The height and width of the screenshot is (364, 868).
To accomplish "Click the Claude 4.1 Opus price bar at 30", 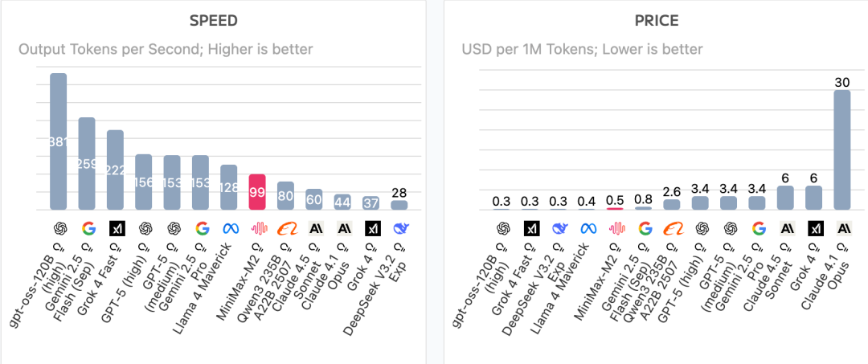I will tap(842, 149).
